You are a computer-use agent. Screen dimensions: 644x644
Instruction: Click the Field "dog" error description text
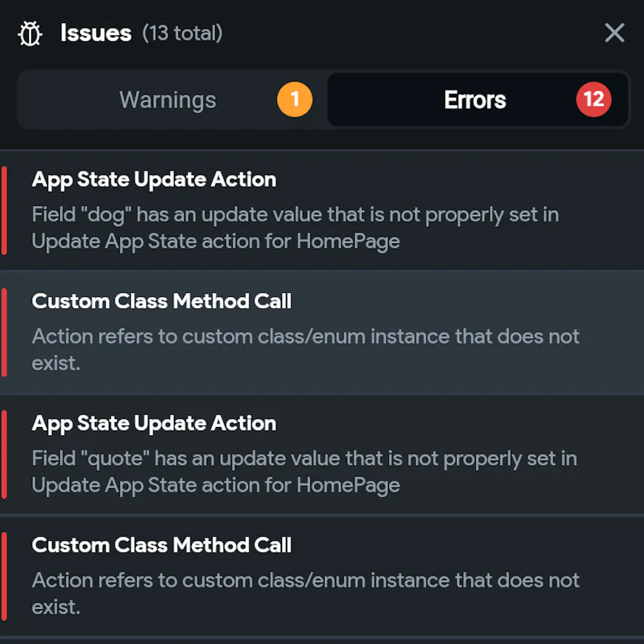[x=295, y=227]
